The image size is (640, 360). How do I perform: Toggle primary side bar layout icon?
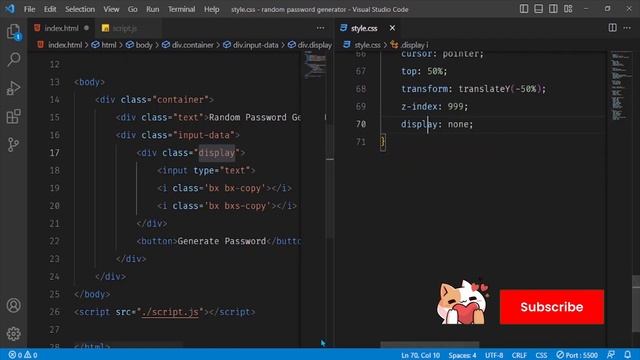point(524,9)
